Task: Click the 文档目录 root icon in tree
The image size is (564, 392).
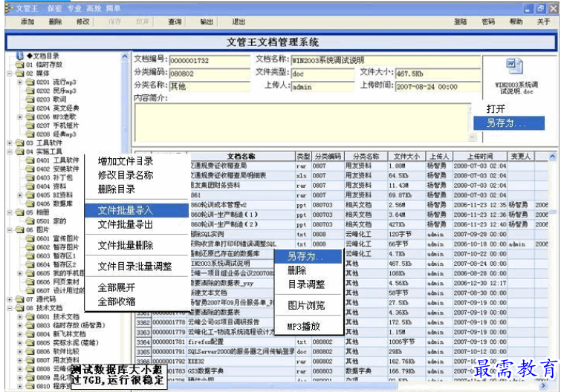Action: coord(21,56)
